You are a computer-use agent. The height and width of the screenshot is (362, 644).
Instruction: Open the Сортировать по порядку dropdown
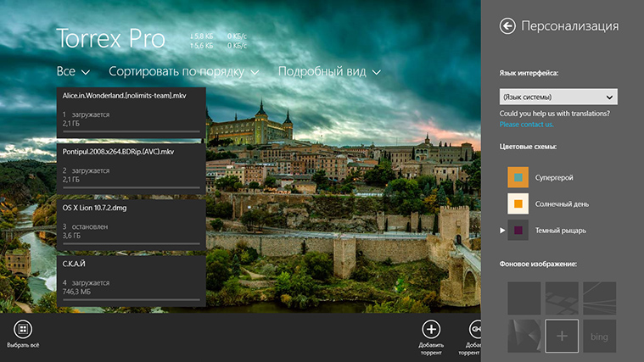click(183, 71)
